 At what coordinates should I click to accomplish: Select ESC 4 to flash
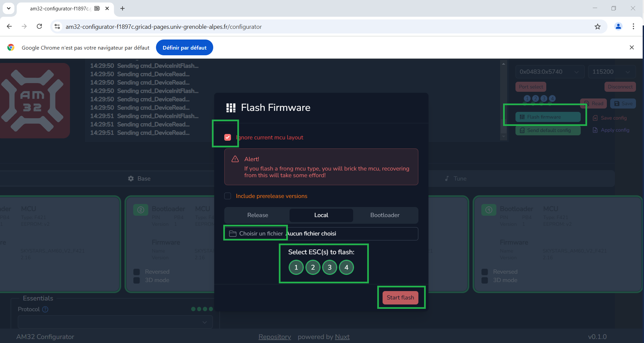pyautogui.click(x=346, y=267)
